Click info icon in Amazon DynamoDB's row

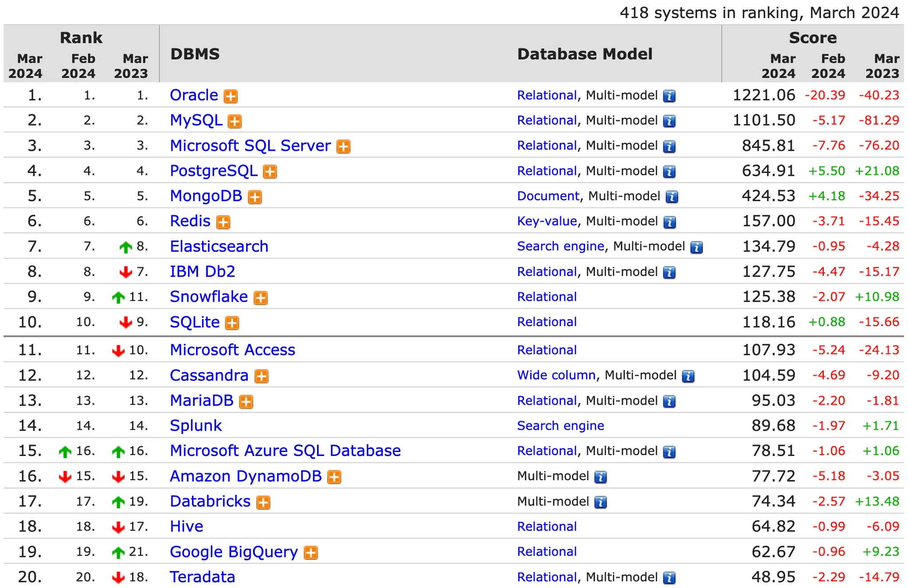click(600, 477)
